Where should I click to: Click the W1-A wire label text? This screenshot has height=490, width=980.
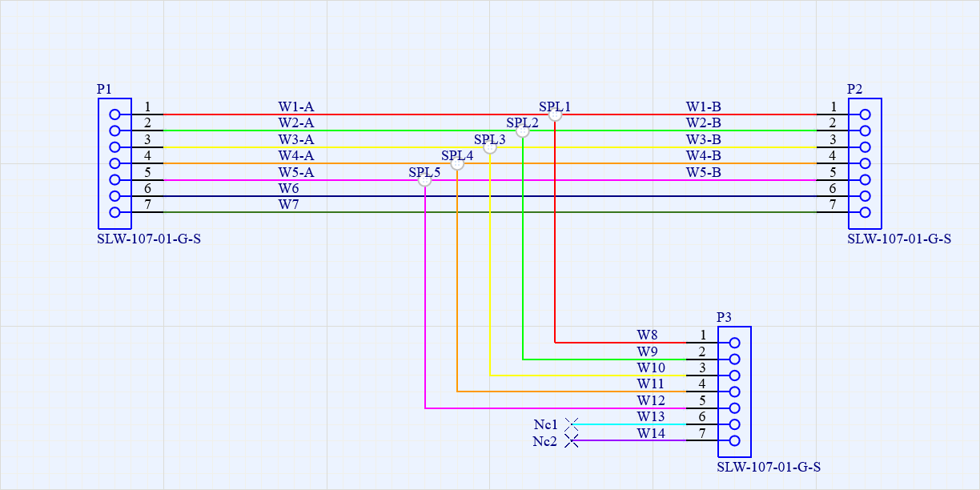coord(296,105)
